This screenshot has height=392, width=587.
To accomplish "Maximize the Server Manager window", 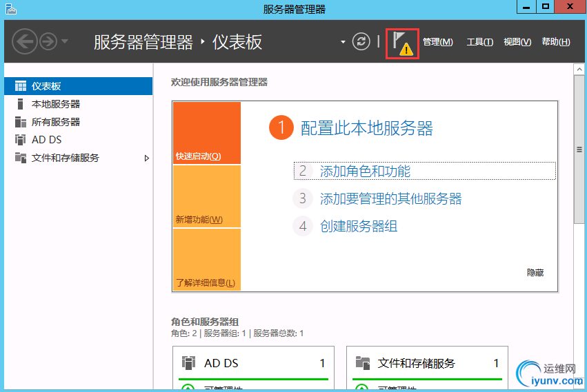I will click(x=546, y=7).
